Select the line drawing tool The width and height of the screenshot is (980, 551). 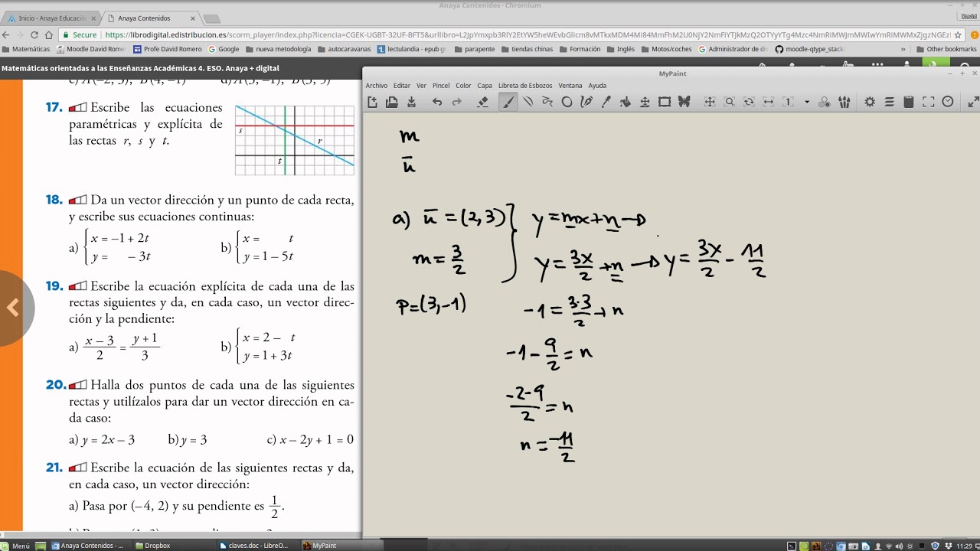coord(528,102)
